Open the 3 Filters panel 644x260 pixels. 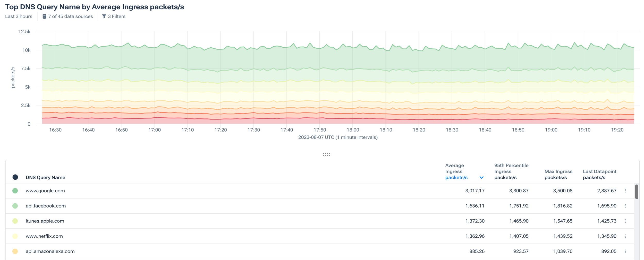tap(116, 16)
